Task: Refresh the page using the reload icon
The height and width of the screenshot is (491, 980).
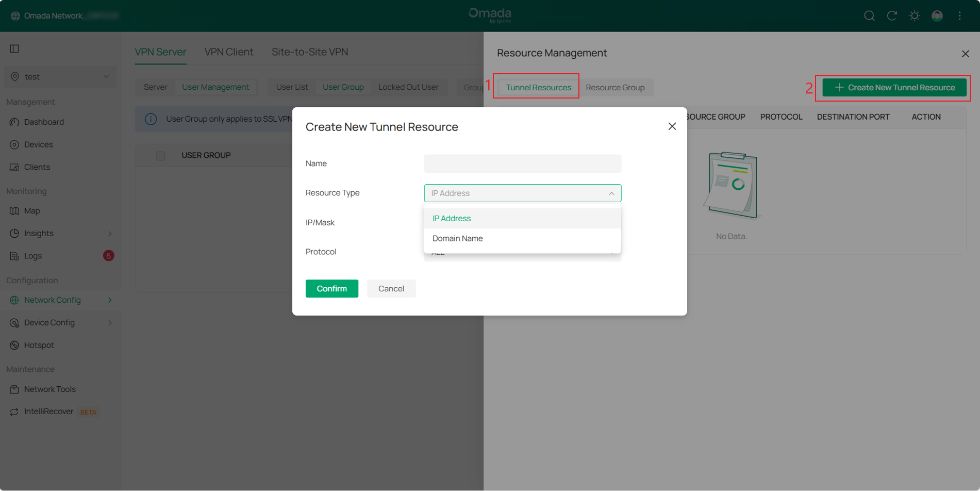Action: pos(892,15)
